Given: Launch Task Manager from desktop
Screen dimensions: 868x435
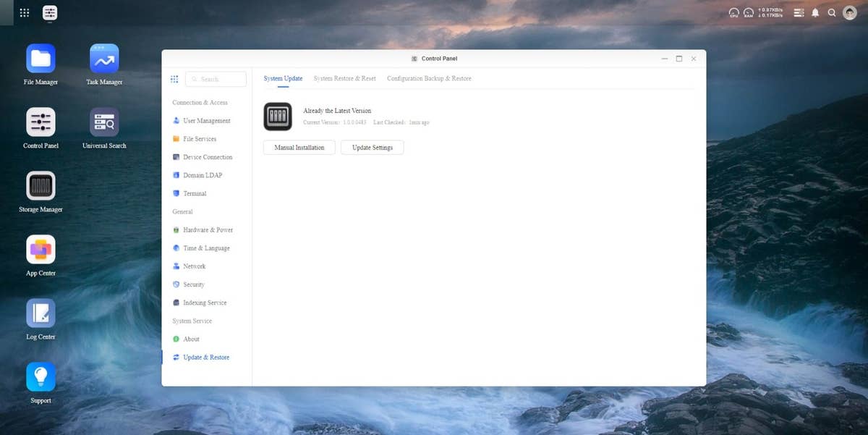Looking at the screenshot, I should [x=104, y=59].
